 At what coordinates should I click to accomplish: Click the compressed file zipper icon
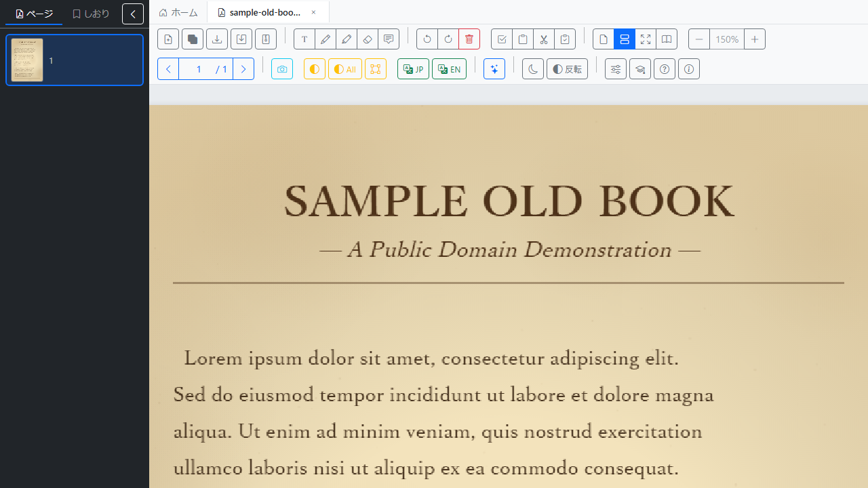point(266,39)
